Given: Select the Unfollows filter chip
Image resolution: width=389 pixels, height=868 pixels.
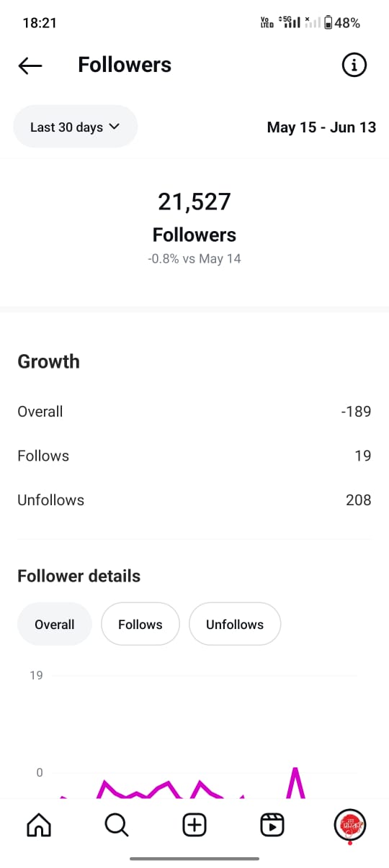Looking at the screenshot, I should click(x=235, y=625).
